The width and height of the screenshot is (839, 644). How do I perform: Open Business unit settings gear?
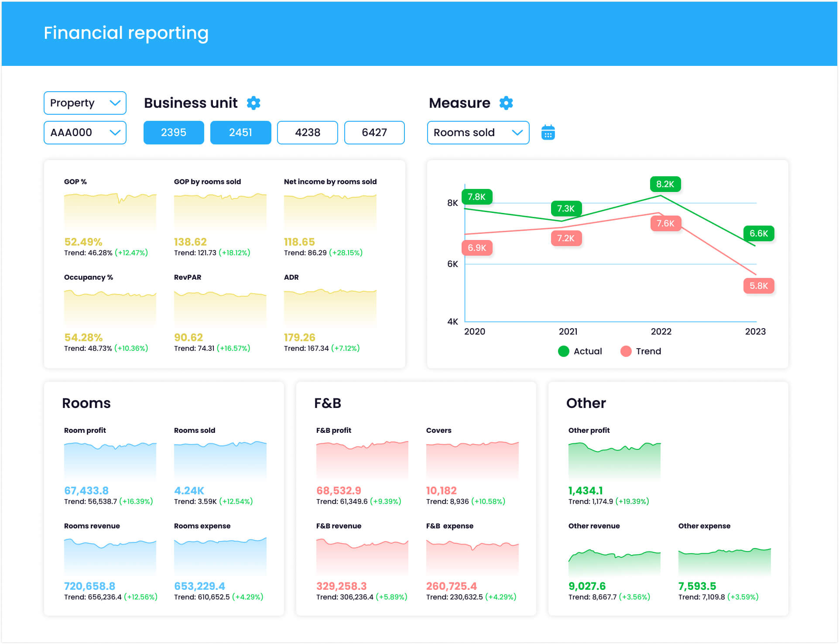[x=253, y=103]
